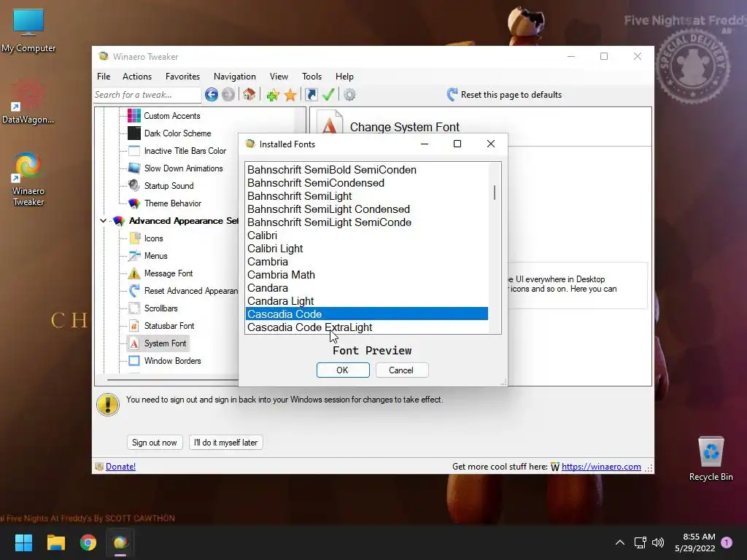
Task: Open the Navigation menu
Action: pyautogui.click(x=234, y=77)
